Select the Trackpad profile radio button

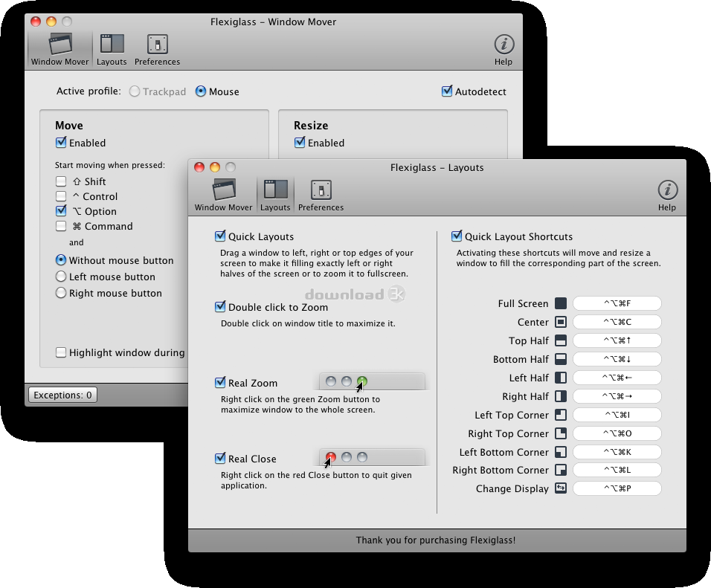coord(134,91)
